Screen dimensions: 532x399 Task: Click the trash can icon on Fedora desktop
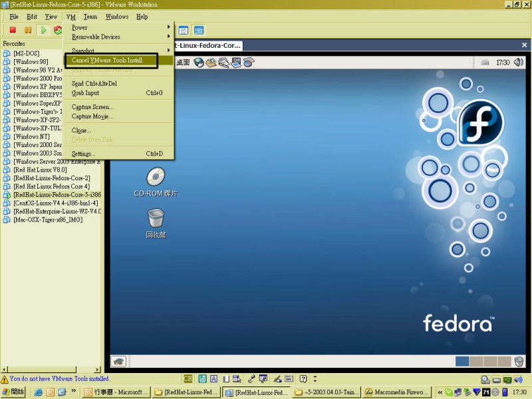coord(156,217)
